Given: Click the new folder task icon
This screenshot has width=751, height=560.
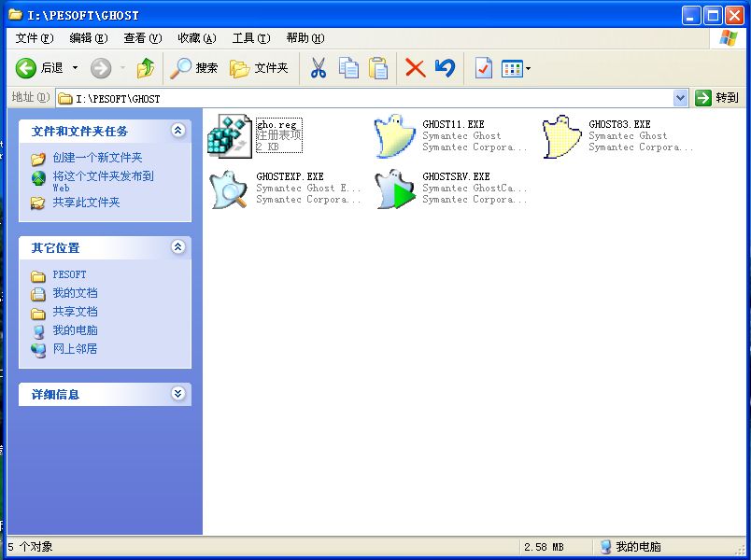Looking at the screenshot, I should (38, 159).
